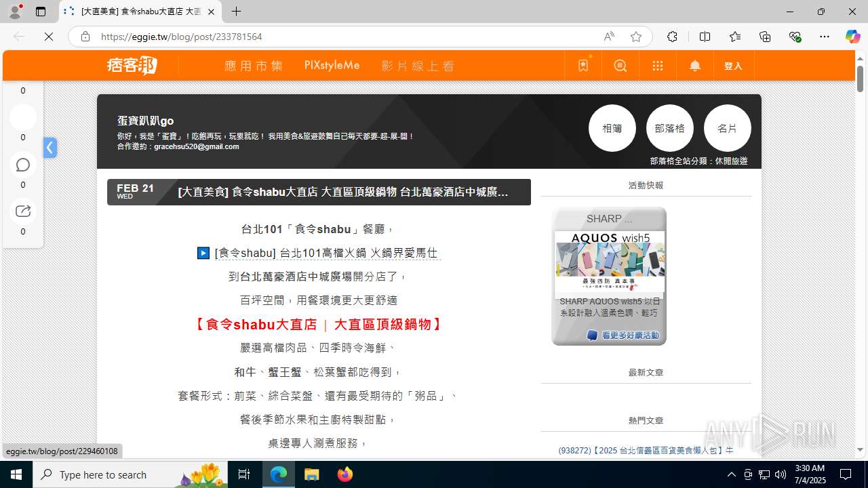Viewport: 868px width, 488px height.
Task: Open 2025 台北信義區百貨美食懶人包 link
Action: [646, 450]
